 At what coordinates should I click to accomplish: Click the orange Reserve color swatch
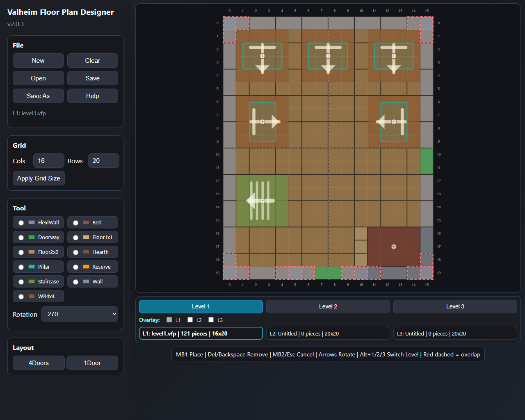coord(86,267)
